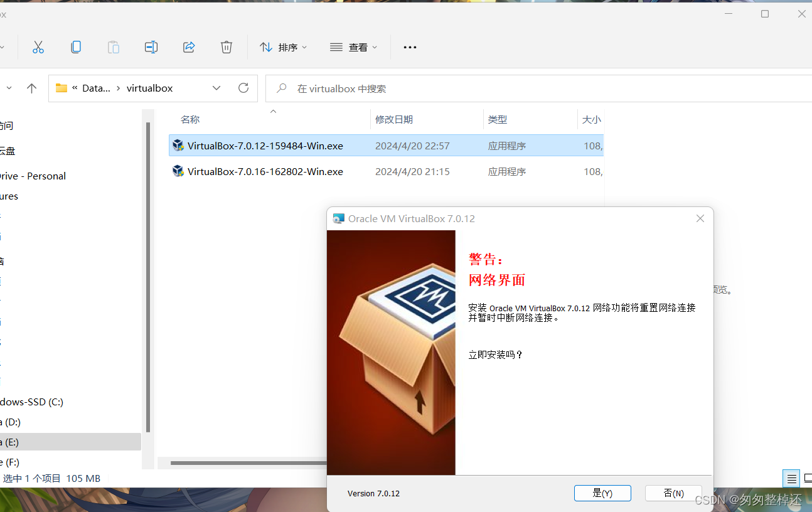Click 应用程序 type of the 7.0.16 file
This screenshot has width=812, height=512.
tap(507, 171)
